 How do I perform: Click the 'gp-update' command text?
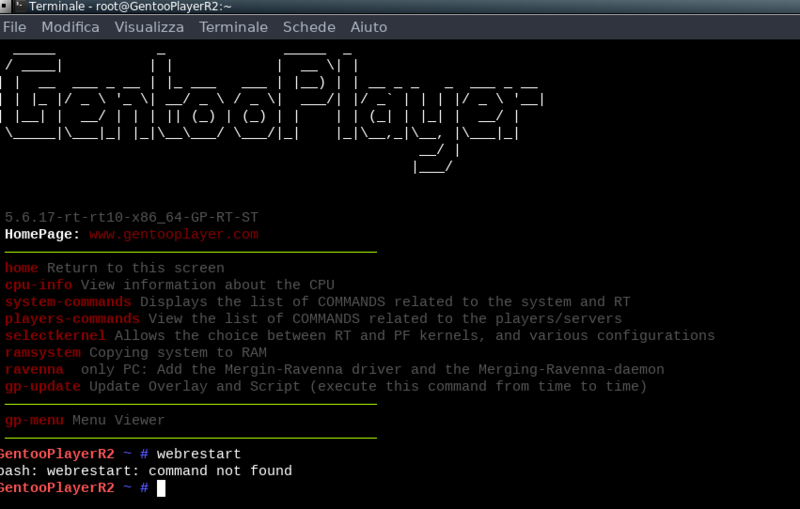[43, 386]
